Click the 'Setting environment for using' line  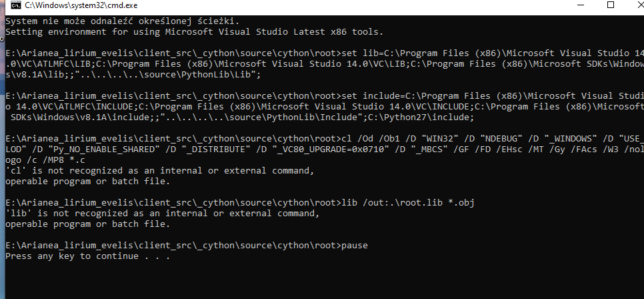(194, 31)
